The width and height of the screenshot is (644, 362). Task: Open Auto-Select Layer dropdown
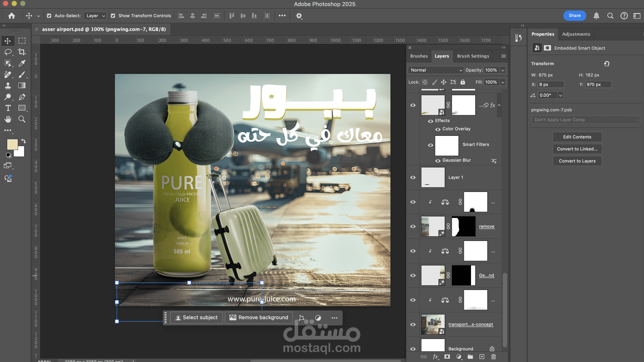tap(96, 16)
